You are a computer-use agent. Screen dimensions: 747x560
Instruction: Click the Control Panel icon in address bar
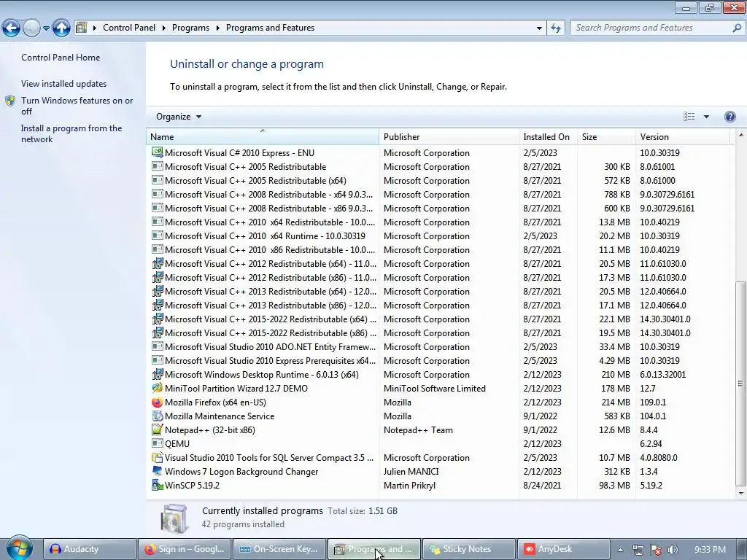82,28
